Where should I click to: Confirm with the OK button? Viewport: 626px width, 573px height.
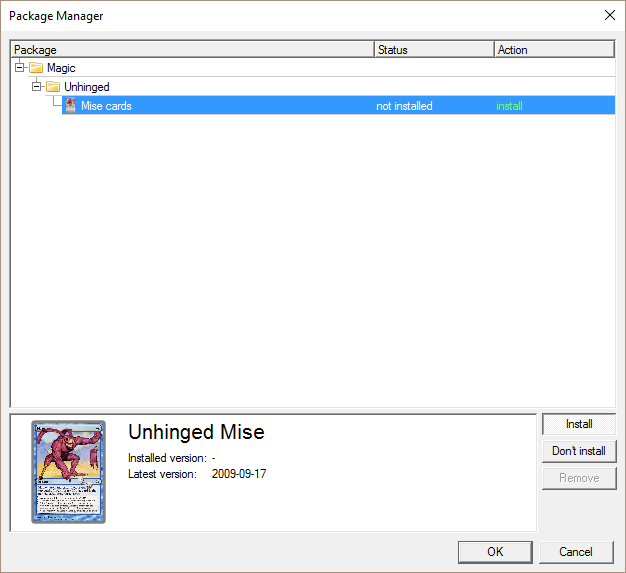click(495, 552)
